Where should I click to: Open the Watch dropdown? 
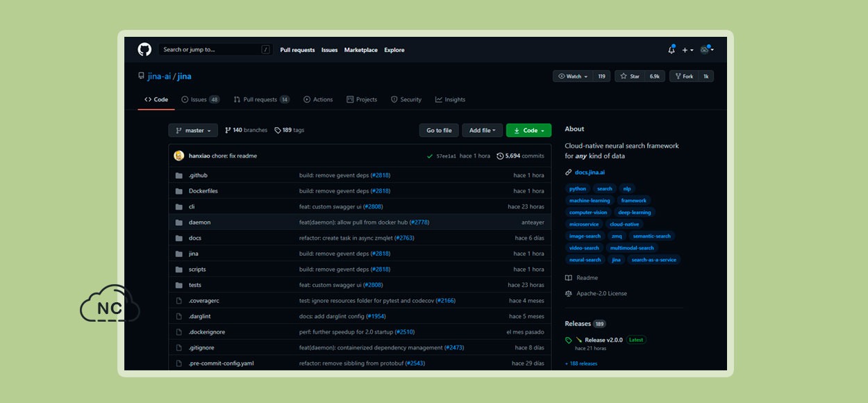pyautogui.click(x=573, y=76)
